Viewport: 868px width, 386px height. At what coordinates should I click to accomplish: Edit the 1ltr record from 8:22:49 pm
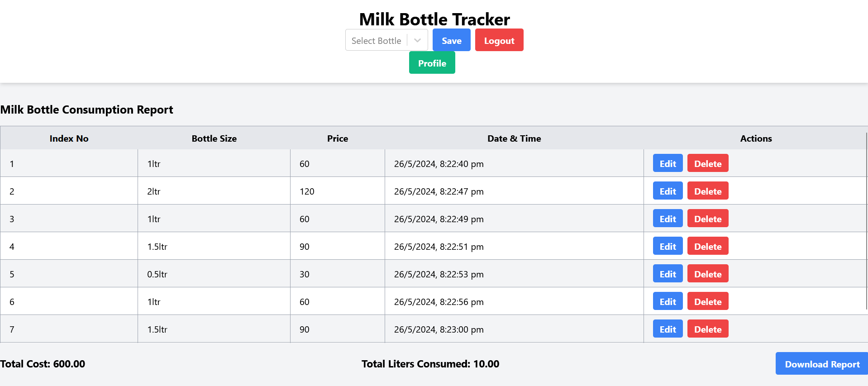click(x=667, y=218)
